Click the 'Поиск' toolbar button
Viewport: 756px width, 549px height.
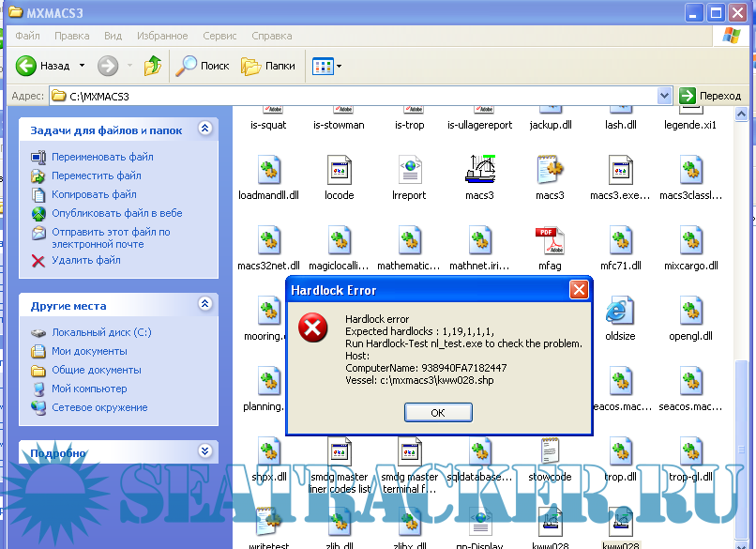coord(203,66)
